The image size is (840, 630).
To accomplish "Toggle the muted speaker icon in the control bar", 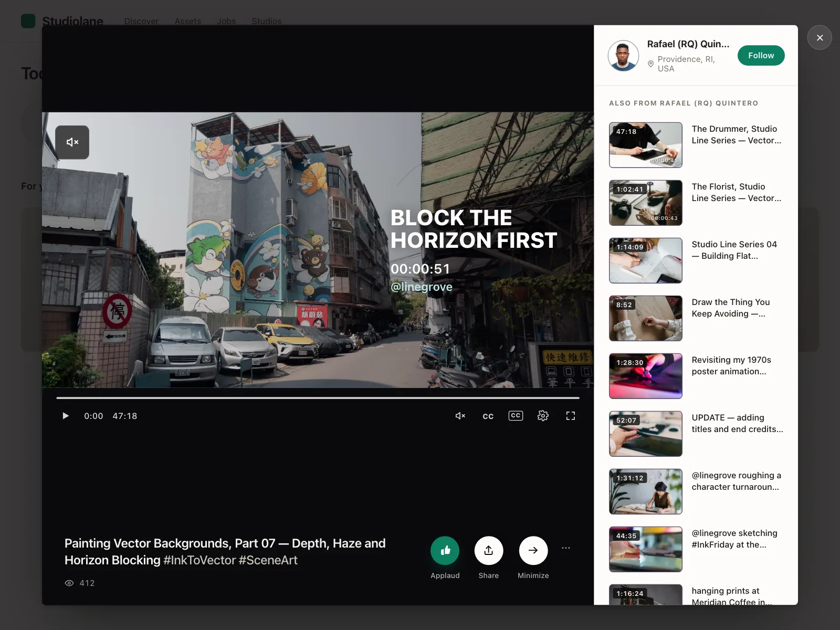I will click(x=460, y=416).
